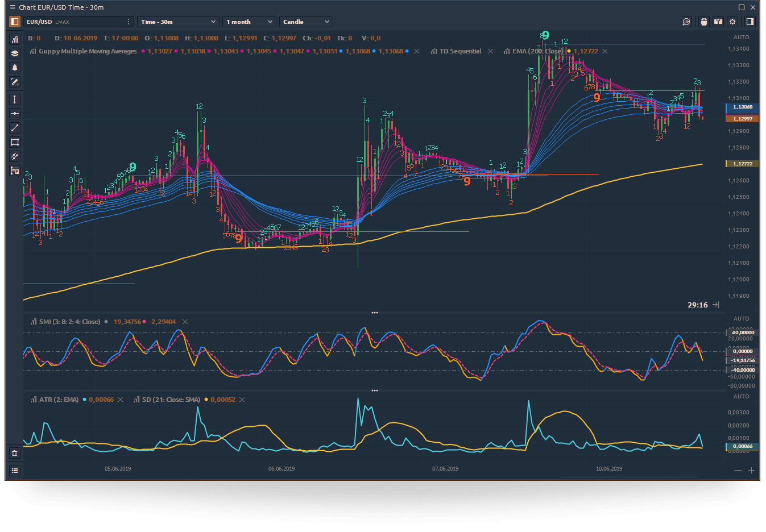Remove the SMI indicator
The width and height of the screenshot is (766, 532).
point(185,322)
